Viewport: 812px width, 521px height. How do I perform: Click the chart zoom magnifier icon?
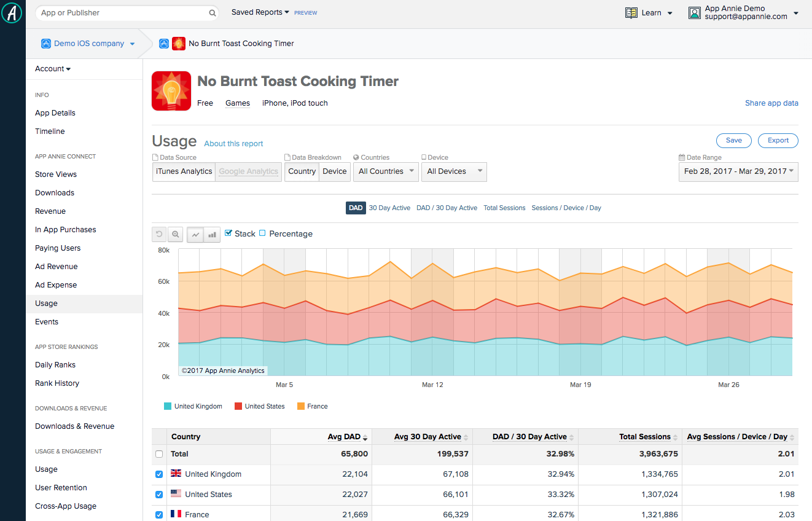point(176,234)
